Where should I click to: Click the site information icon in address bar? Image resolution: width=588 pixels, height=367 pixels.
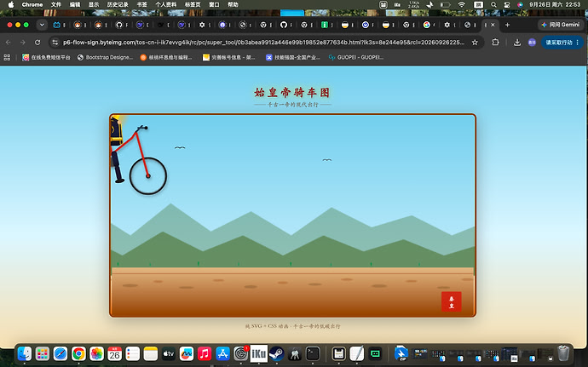(55, 43)
